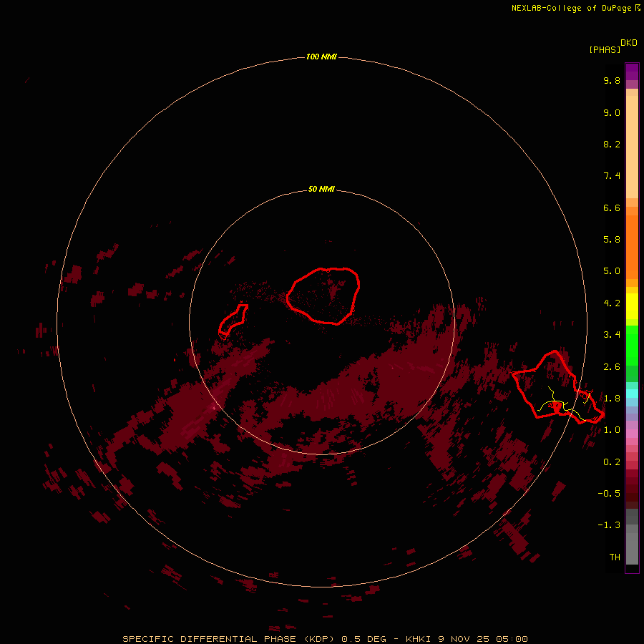The width and height of the screenshot is (644, 644).
Task: Select the -1.3 scale label
Action: (609, 525)
